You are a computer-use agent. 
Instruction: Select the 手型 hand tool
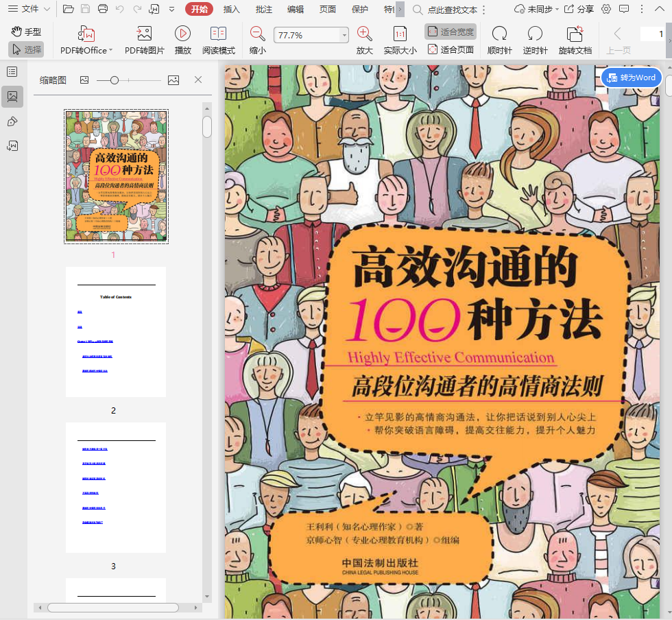[26, 32]
